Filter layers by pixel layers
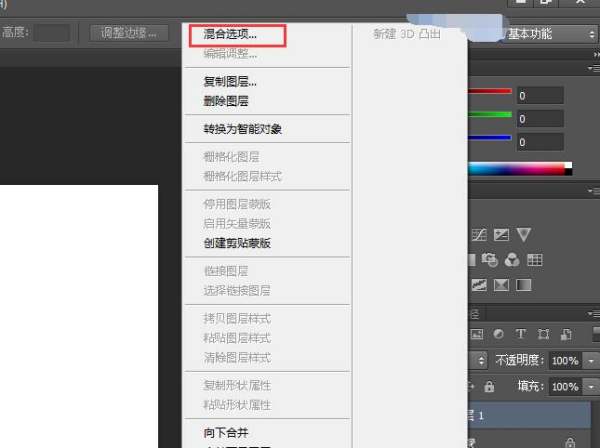Viewport: 600px width, 448px height. (x=477, y=334)
